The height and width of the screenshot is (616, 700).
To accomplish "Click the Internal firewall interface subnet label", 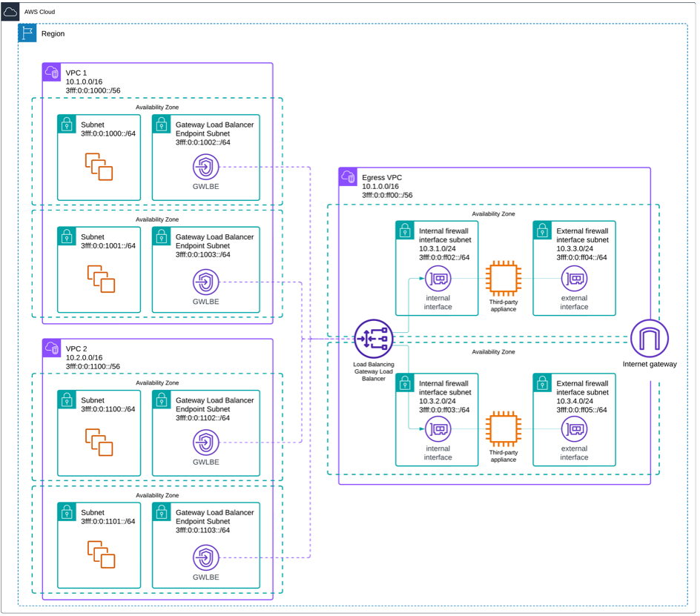I will click(445, 235).
